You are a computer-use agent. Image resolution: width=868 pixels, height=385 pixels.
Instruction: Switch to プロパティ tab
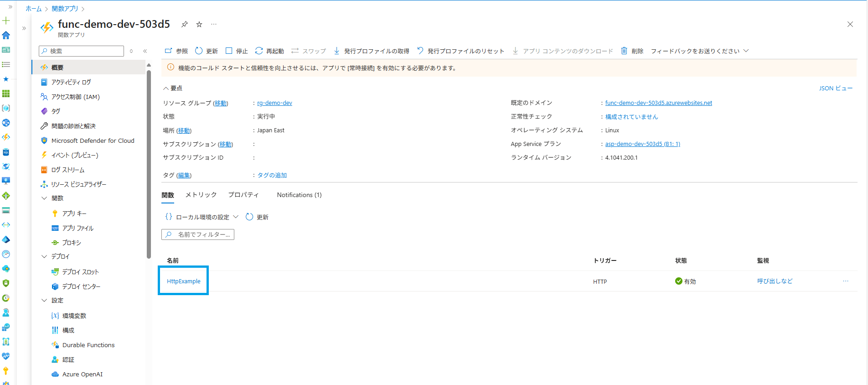[243, 195]
